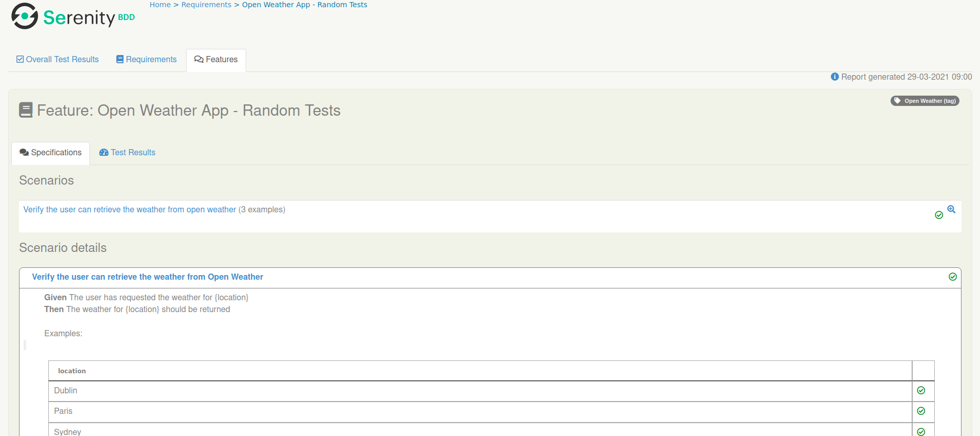Click the report generated info icon

(x=835, y=77)
